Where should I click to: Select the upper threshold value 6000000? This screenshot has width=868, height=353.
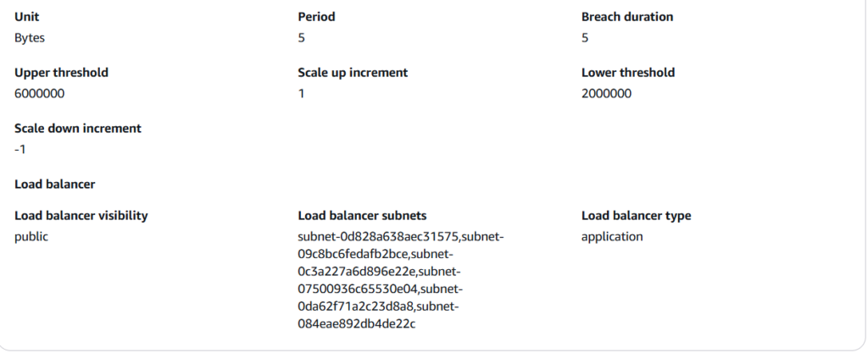40,93
